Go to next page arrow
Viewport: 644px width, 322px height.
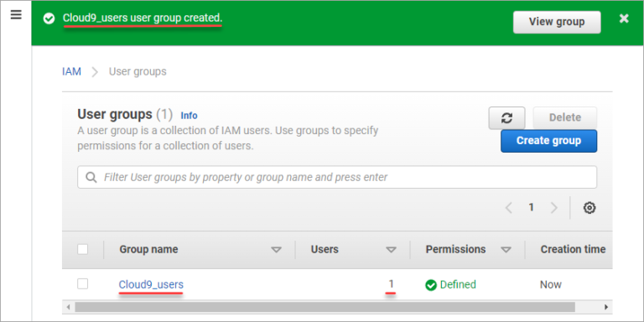[554, 208]
